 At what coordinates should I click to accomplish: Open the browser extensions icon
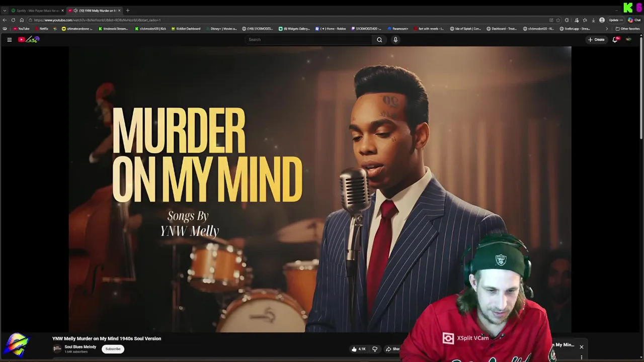click(567, 20)
